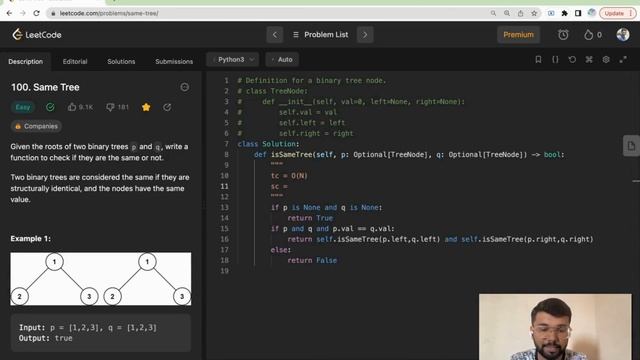
Task: Click the 'Output: true' example text
Action: click(46, 338)
